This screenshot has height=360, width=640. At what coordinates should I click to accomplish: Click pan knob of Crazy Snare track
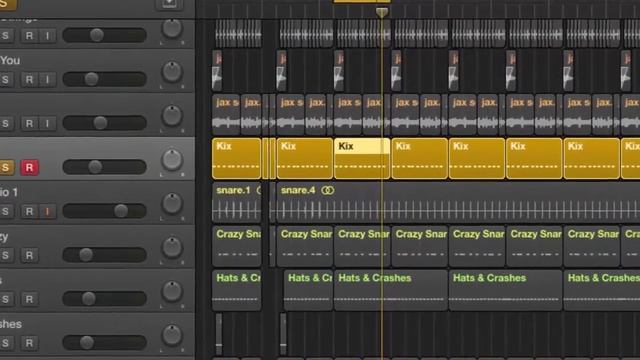[172, 247]
